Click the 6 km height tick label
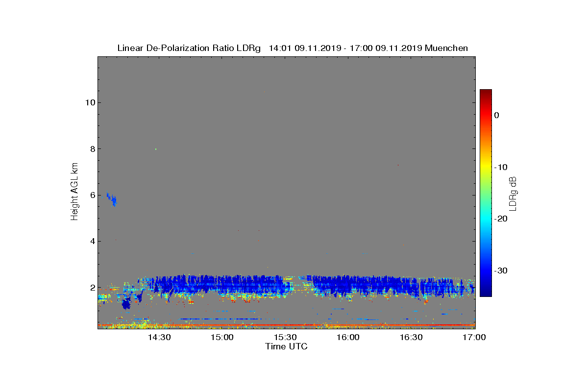Viewport: 588px width, 392px height. click(x=92, y=195)
